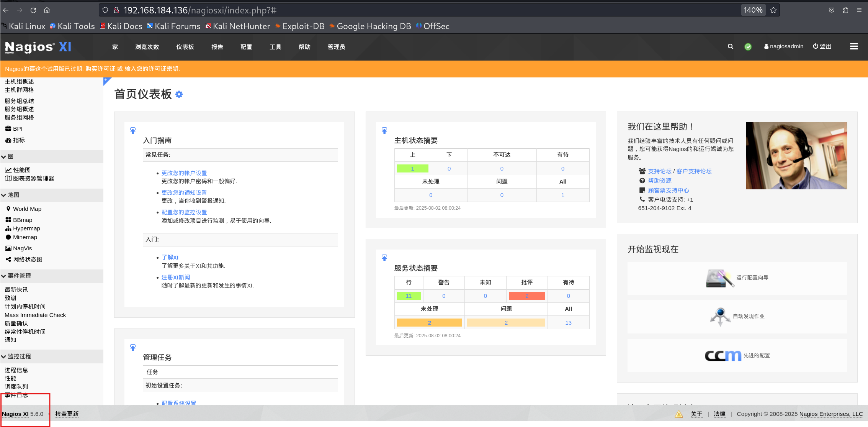Open 网络状态图 in sidebar
This screenshot has width=868, height=427.
click(x=23, y=259)
